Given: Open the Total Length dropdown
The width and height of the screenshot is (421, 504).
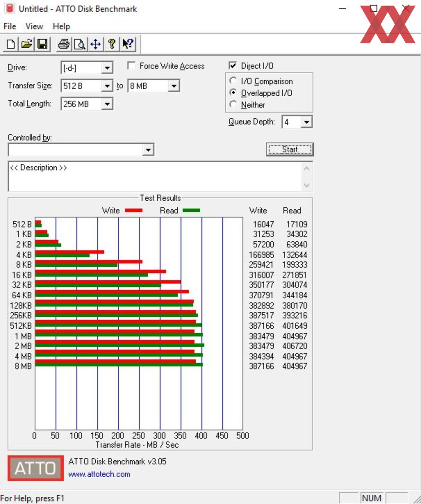Looking at the screenshot, I should tap(107, 104).
